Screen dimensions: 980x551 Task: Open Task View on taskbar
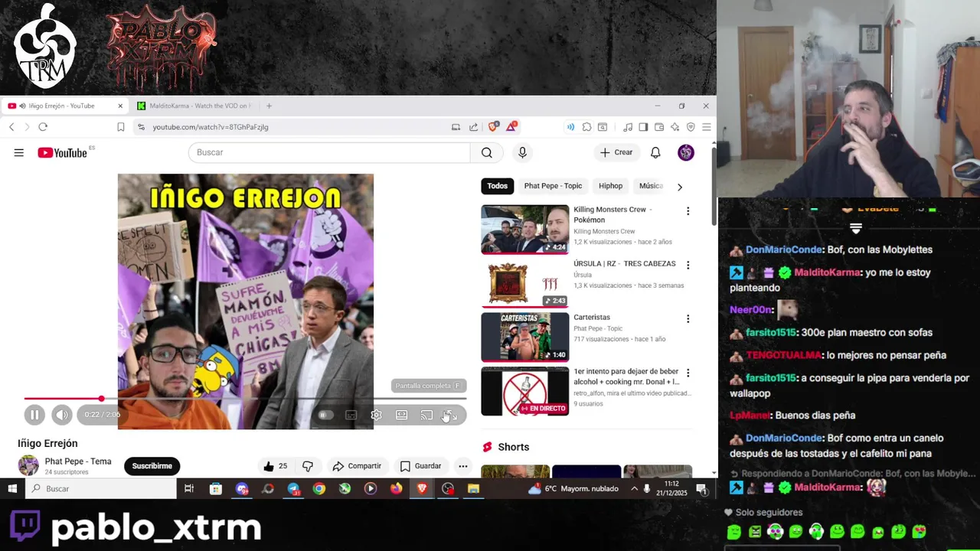(189, 488)
